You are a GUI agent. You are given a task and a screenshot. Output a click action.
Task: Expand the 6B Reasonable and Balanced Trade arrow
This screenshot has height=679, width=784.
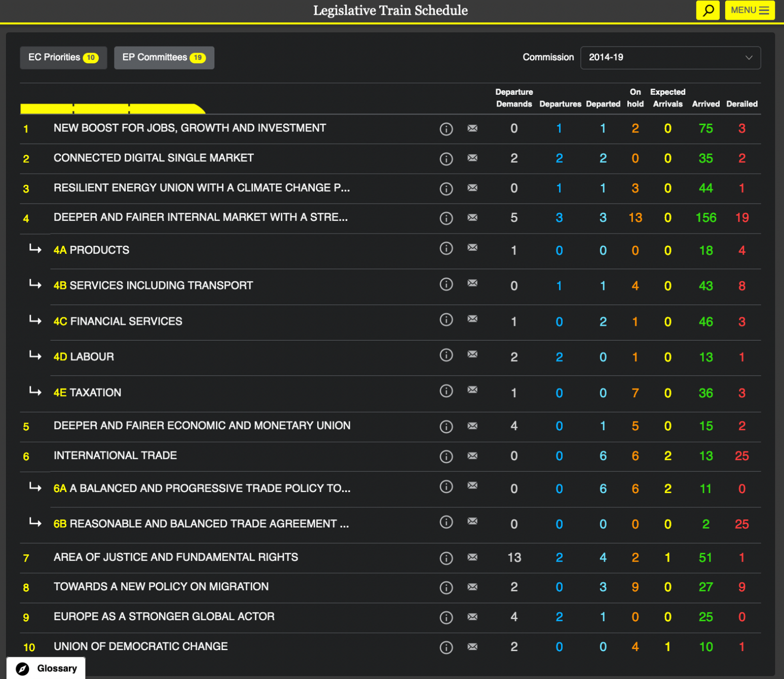(x=35, y=522)
